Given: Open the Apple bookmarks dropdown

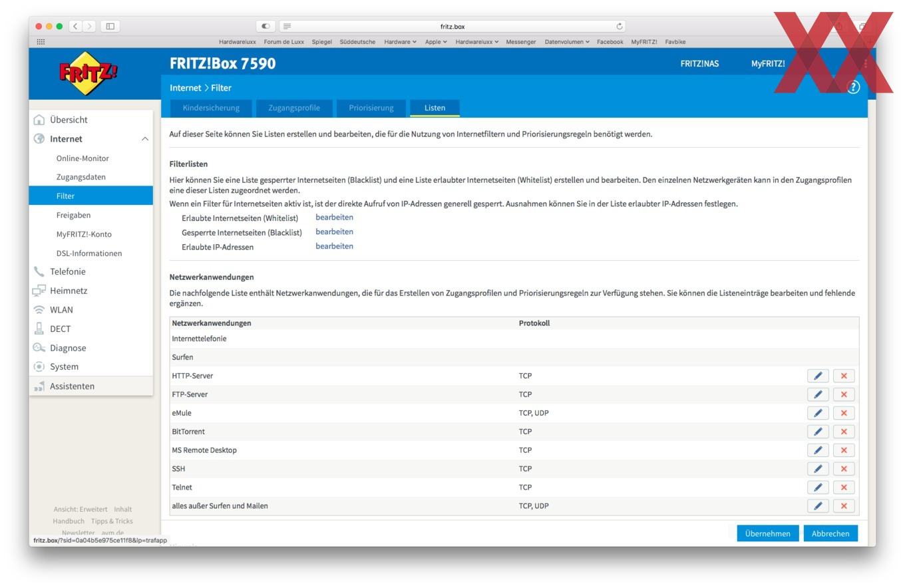Looking at the screenshot, I should [x=436, y=42].
